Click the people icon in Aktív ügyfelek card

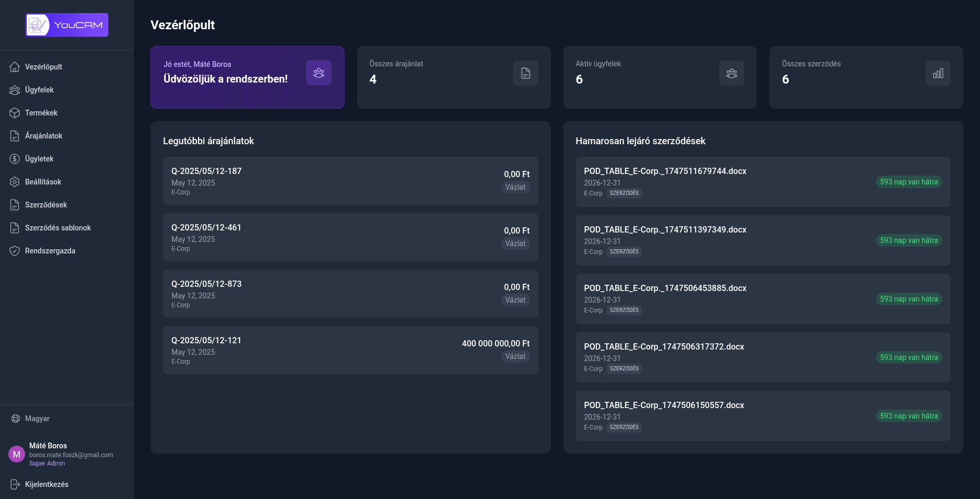732,73
